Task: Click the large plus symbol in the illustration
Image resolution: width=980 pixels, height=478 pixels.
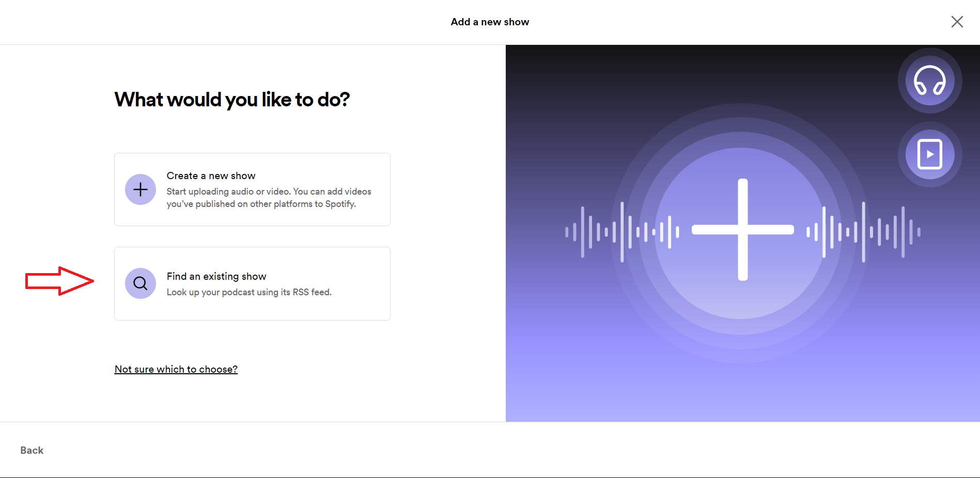Action: point(743,230)
